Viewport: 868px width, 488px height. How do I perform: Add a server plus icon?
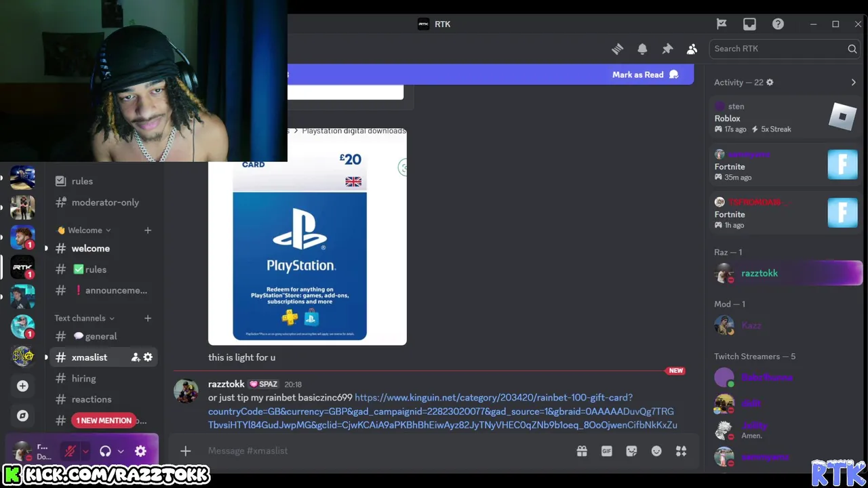22,386
